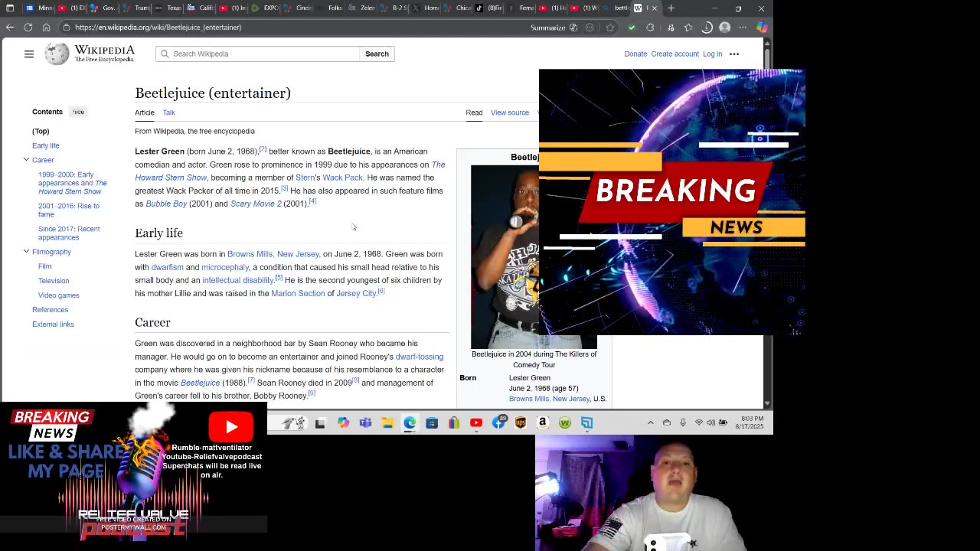Open the Scary Movie 2 link
980x551 pixels.
[256, 204]
